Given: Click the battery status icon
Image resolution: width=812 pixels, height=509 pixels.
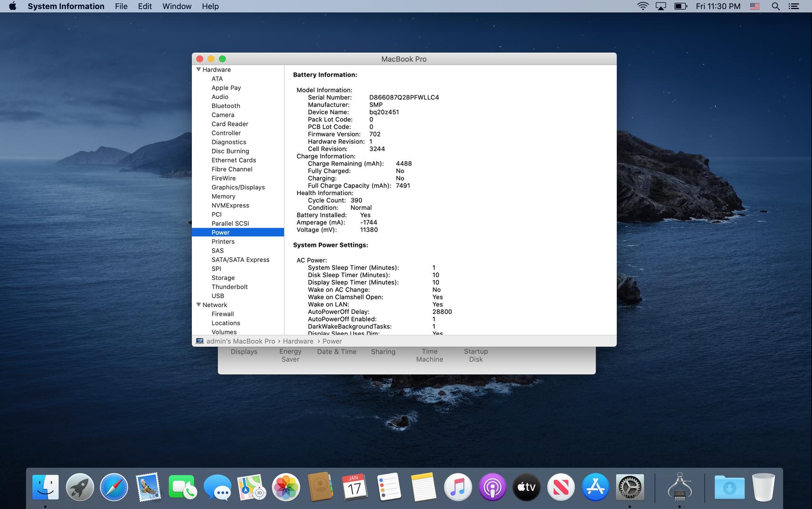Looking at the screenshot, I should point(680,6).
